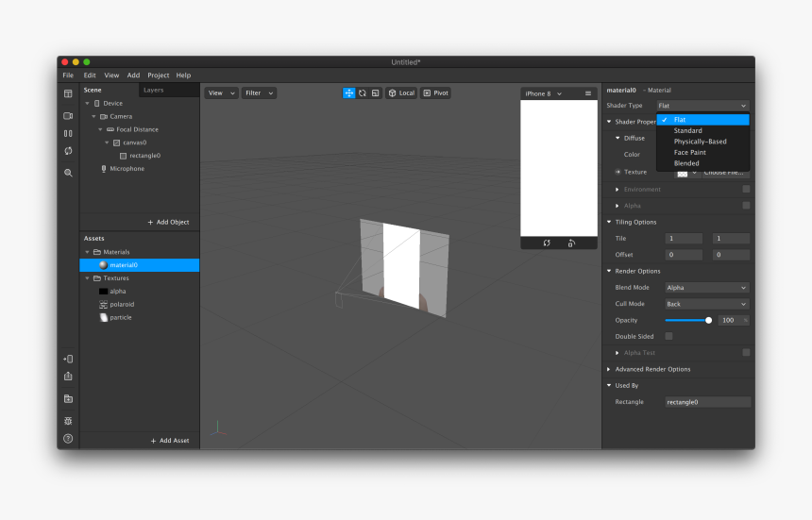
Task: Click the alpha texture thumbnail icon
Action: (104, 292)
